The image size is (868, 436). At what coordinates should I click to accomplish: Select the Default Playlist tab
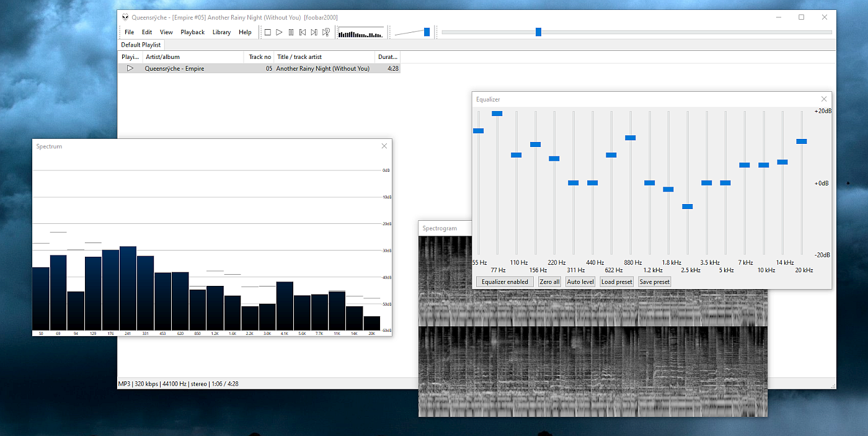click(141, 45)
